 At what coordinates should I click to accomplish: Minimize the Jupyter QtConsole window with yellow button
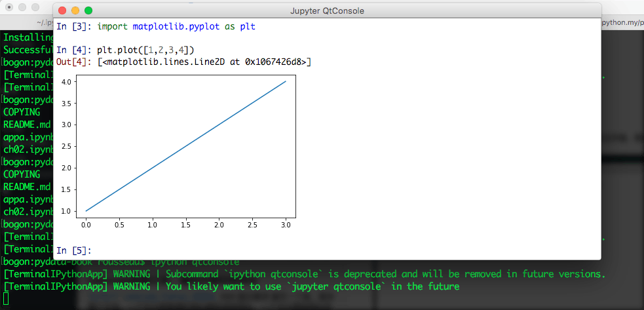pyautogui.click(x=75, y=10)
